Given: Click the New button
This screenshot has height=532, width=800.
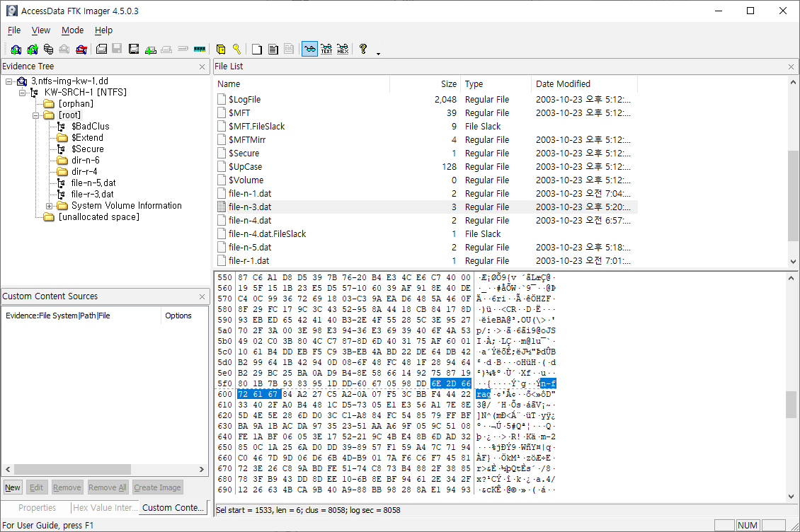Looking at the screenshot, I should (13, 487).
